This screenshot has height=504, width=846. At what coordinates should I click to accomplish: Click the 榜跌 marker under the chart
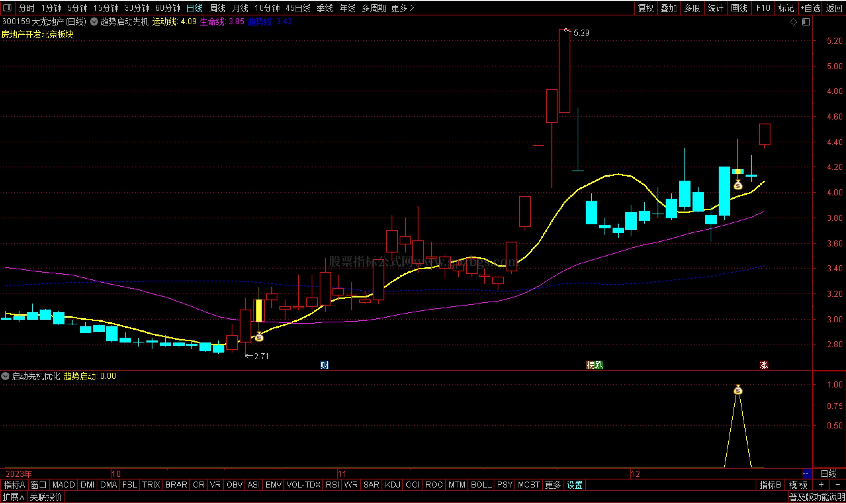(x=595, y=365)
